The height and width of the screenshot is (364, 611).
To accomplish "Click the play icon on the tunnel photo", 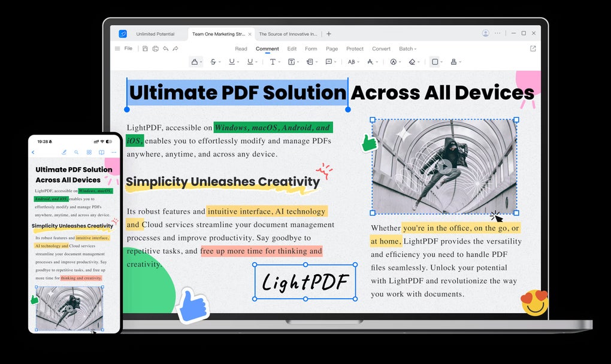I will tap(444, 168).
